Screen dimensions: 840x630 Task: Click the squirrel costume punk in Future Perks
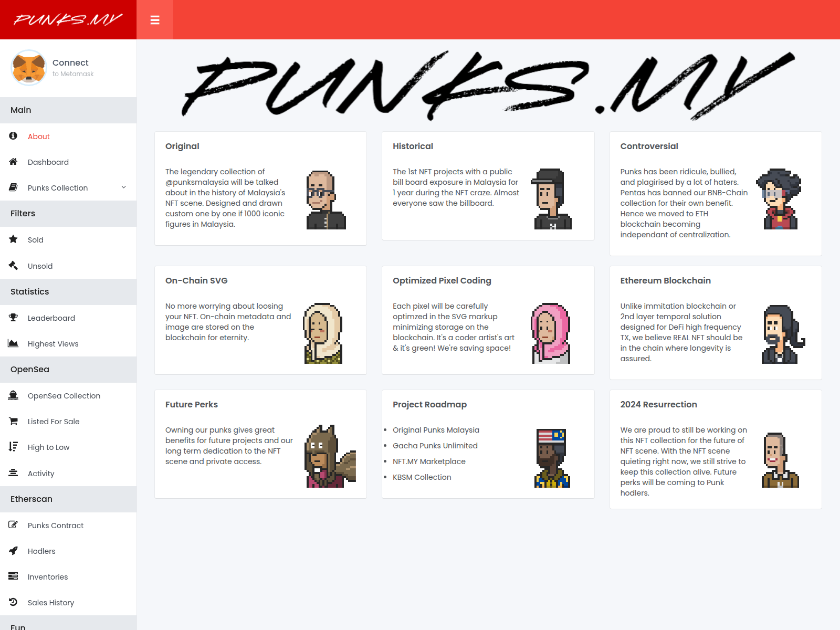330,456
